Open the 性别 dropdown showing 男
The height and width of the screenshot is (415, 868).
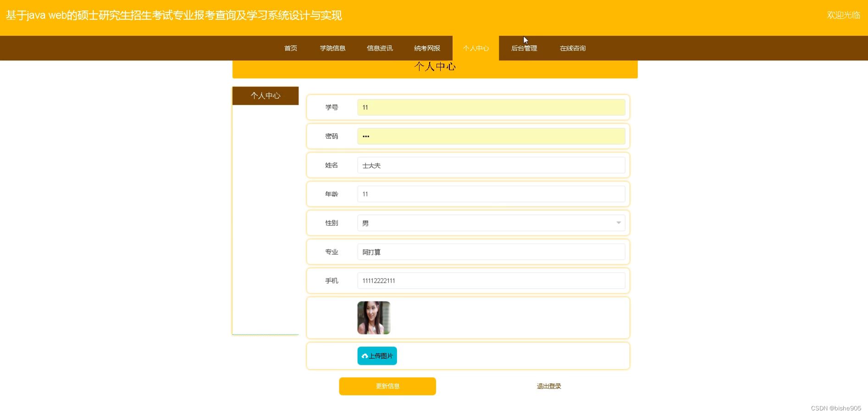491,223
